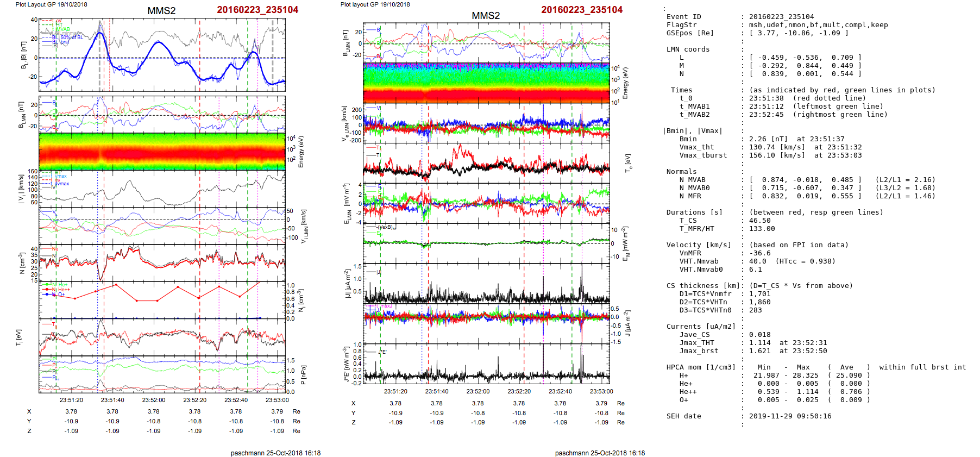Click the E_LMN electric field plot panel
This screenshot has width=980, height=457.
point(486,203)
